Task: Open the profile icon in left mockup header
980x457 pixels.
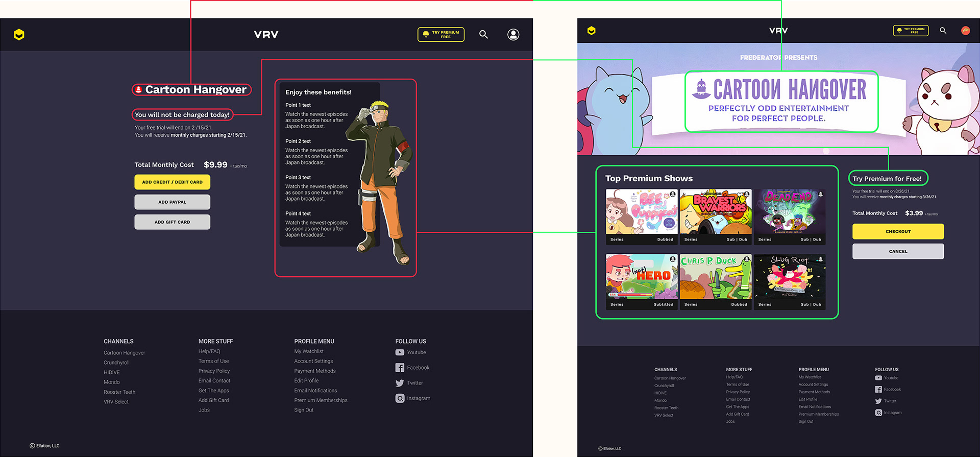Action: point(513,34)
